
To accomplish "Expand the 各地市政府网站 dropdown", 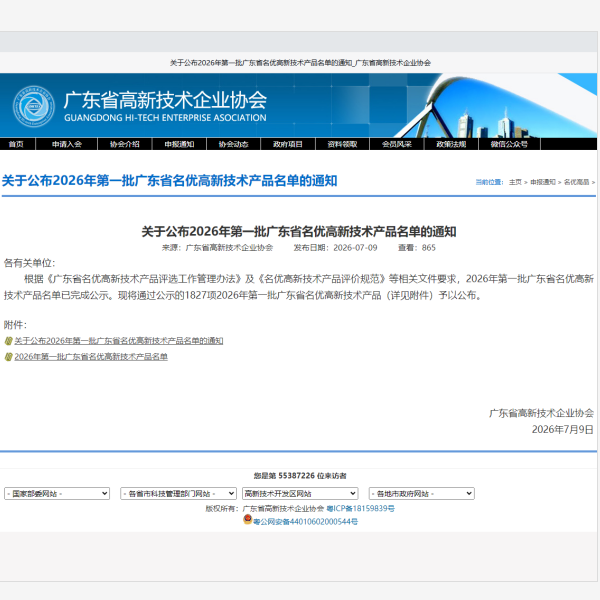I will pyautogui.click(x=422, y=494).
